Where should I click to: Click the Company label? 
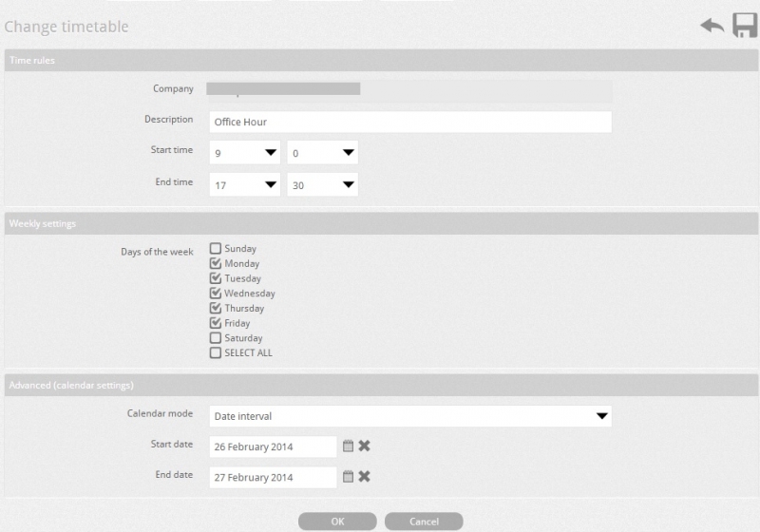[x=173, y=88]
